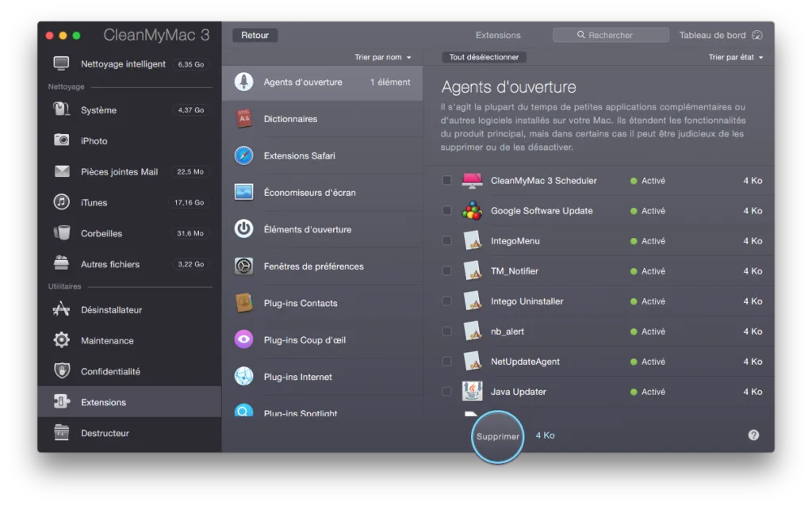Toggle Activé status of Java Updater
812x506 pixels.
648,392
